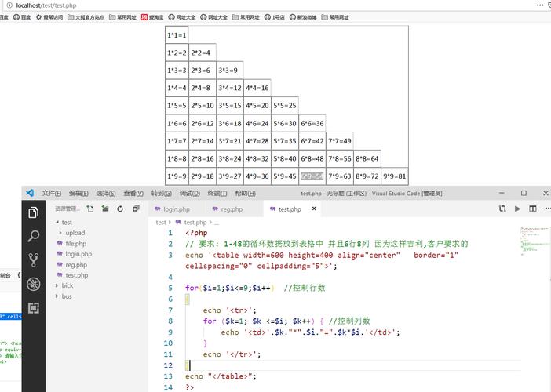Open test.php from the explorer tree

point(77,275)
